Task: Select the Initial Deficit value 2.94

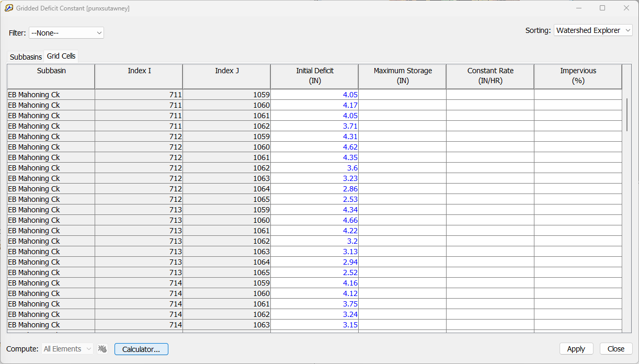Action: coord(315,262)
